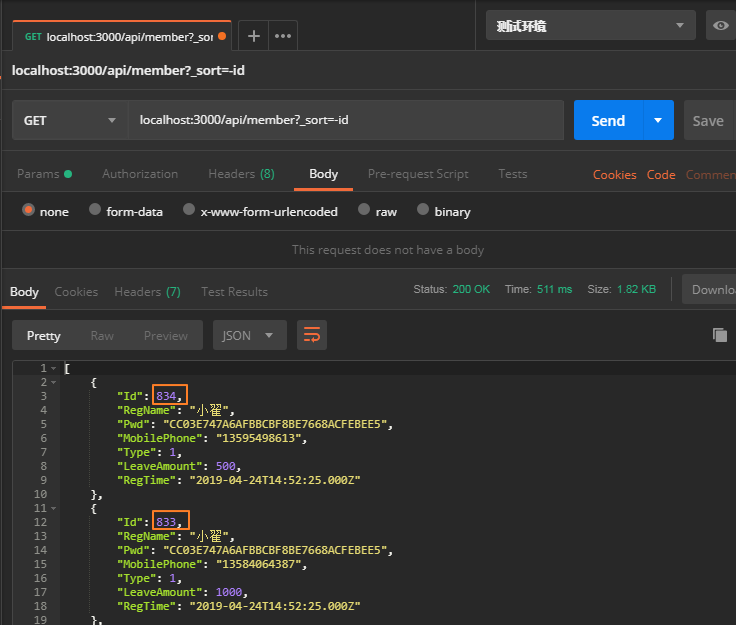The width and height of the screenshot is (736, 625).
Task: Open the JSON format dropdown
Action: click(x=249, y=335)
